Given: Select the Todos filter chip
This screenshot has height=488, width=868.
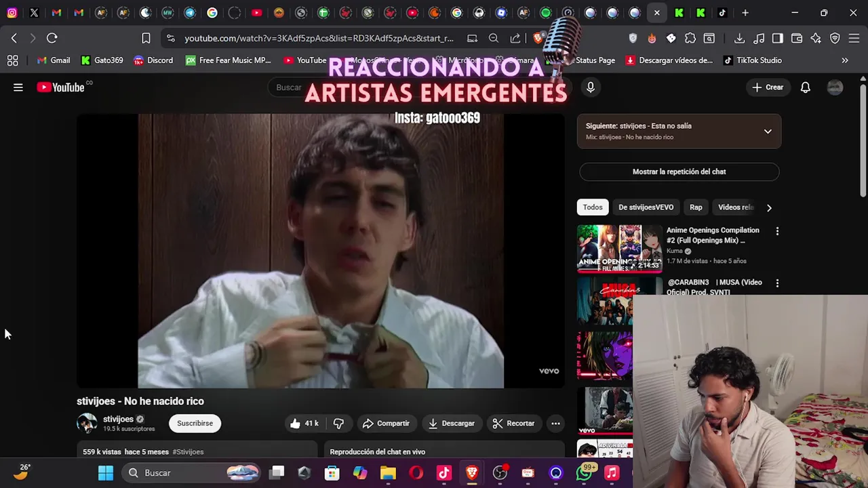Looking at the screenshot, I should click(x=593, y=207).
